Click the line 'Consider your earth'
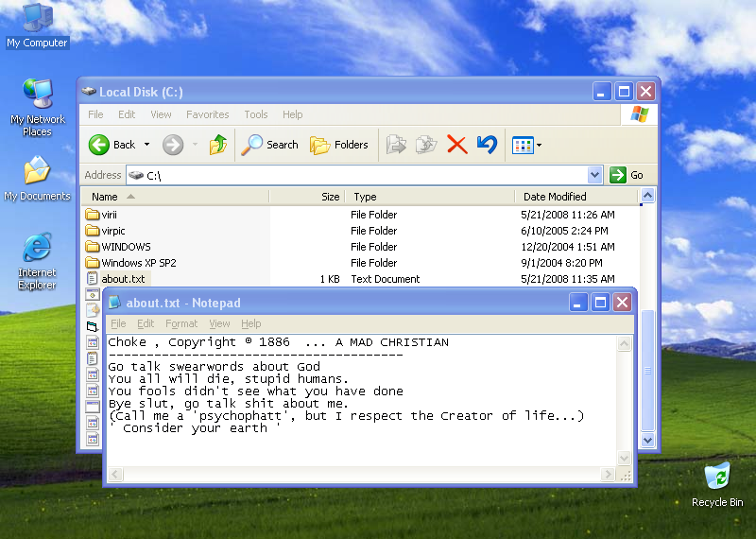Screen dimensions: 756x539 pos(195,428)
